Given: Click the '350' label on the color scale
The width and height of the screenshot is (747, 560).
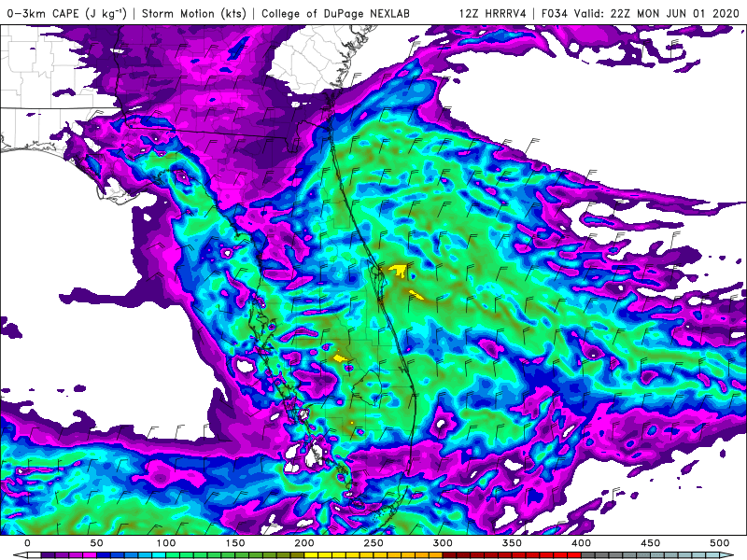Looking at the screenshot, I should pyautogui.click(x=512, y=543).
